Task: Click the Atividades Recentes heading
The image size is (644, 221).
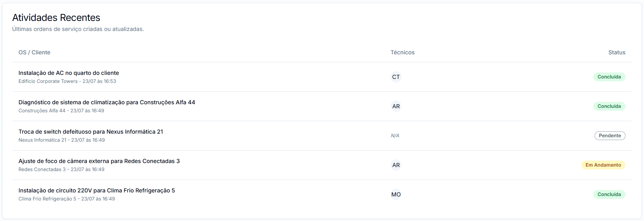Action: click(56, 18)
